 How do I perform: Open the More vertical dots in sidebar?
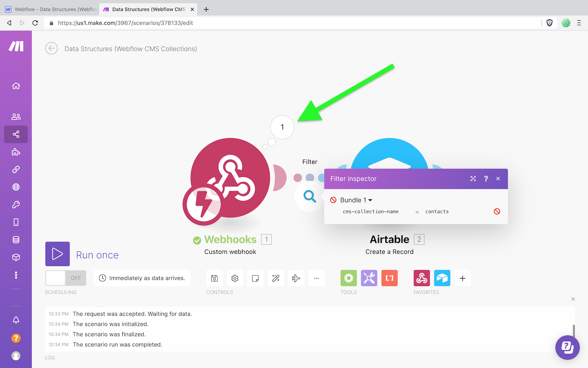[16, 275]
